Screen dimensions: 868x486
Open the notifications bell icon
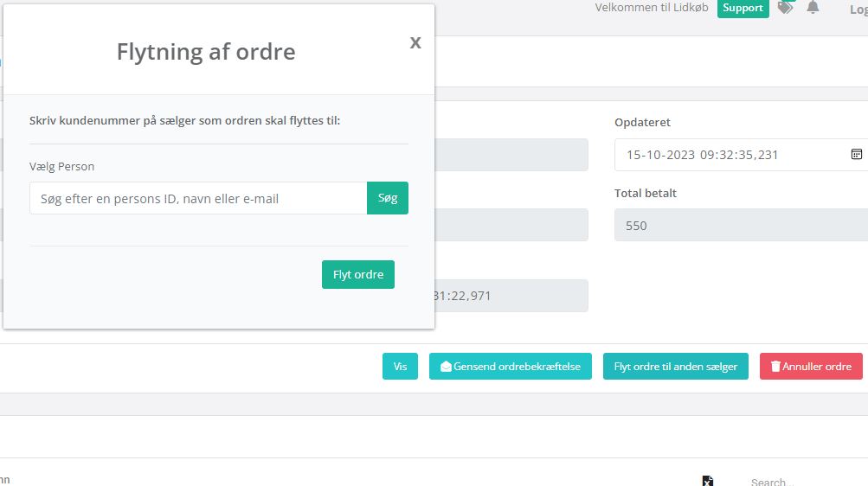[813, 7]
